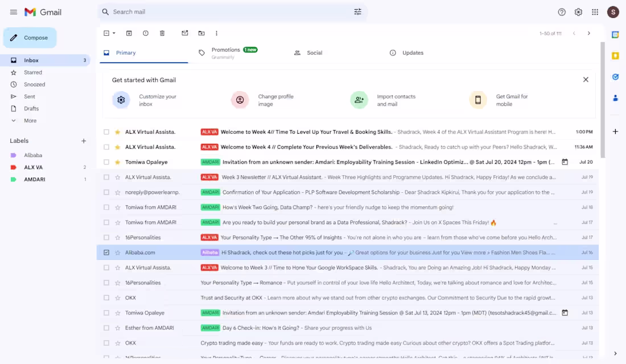Click the Search mail input field

(x=228, y=11)
